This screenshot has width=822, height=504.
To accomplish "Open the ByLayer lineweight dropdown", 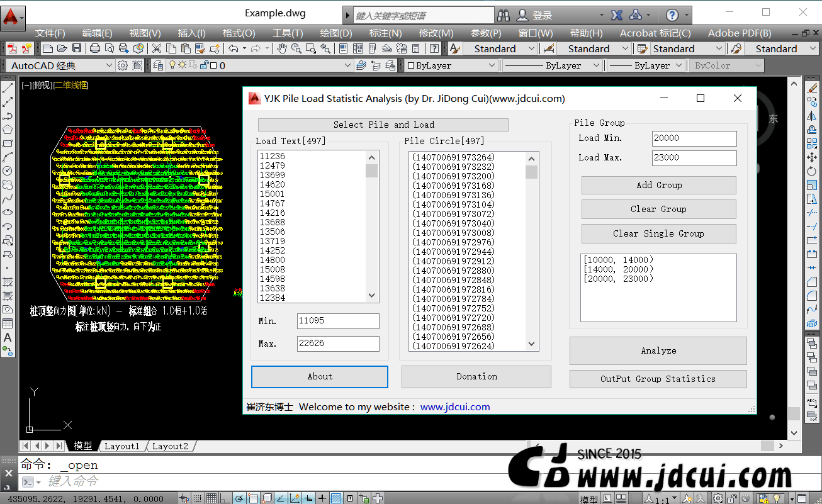I will click(679, 65).
